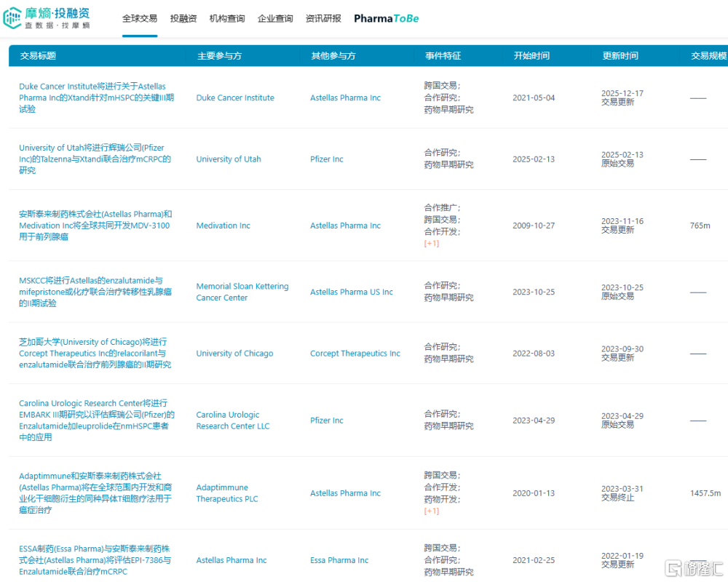Open the MSKCC enzalutamide mifepristone trial title
The width and height of the screenshot is (728, 582).
click(95, 292)
